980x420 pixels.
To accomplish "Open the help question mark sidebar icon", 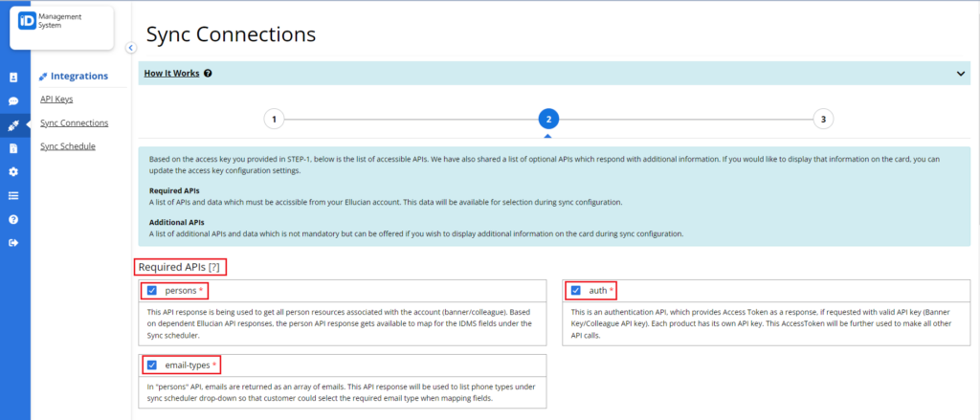I will click(x=13, y=219).
